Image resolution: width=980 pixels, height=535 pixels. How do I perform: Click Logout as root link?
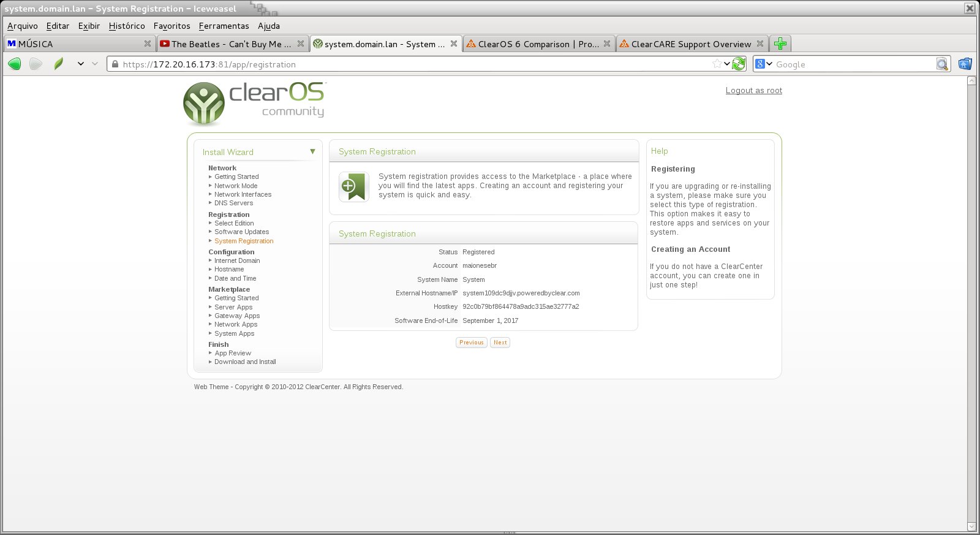point(754,90)
